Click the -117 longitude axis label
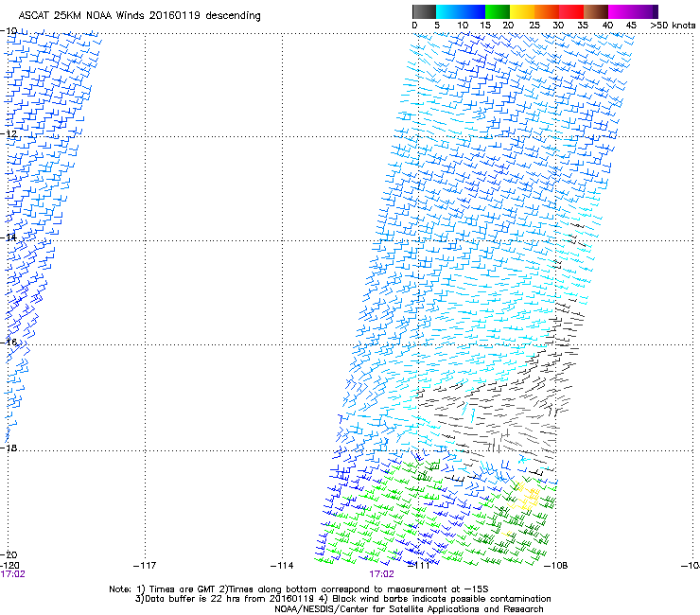700x615 pixels. 145,566
